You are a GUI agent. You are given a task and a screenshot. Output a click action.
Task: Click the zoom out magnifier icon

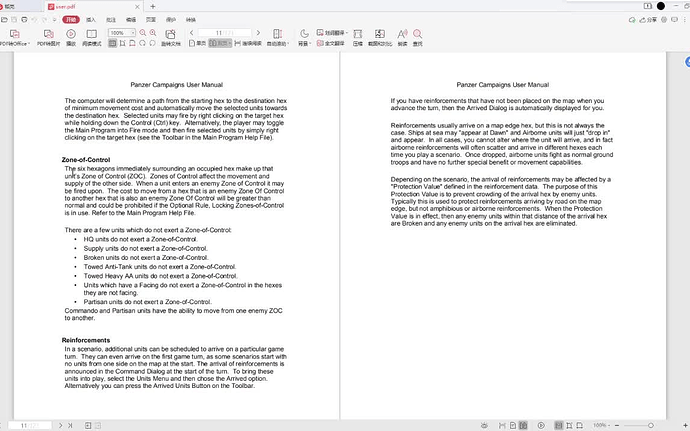pyautogui.click(x=143, y=33)
